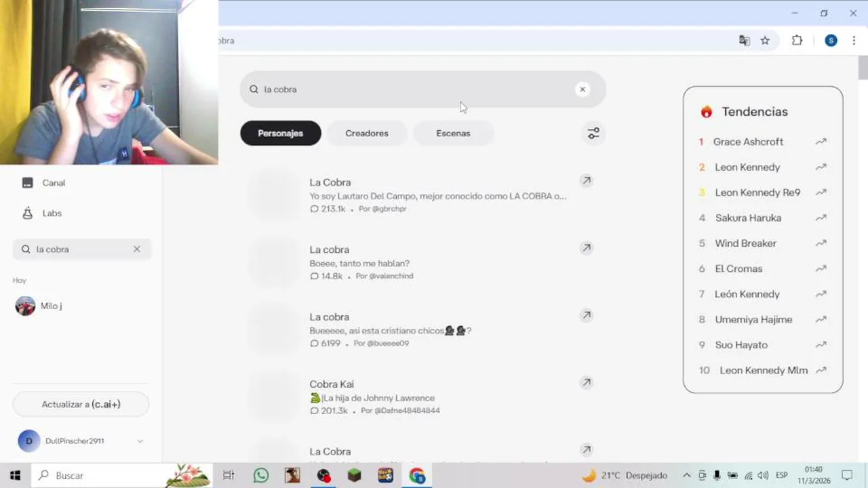The image size is (868, 488).
Task: Click the Canal icon in sidebar
Action: (x=28, y=183)
